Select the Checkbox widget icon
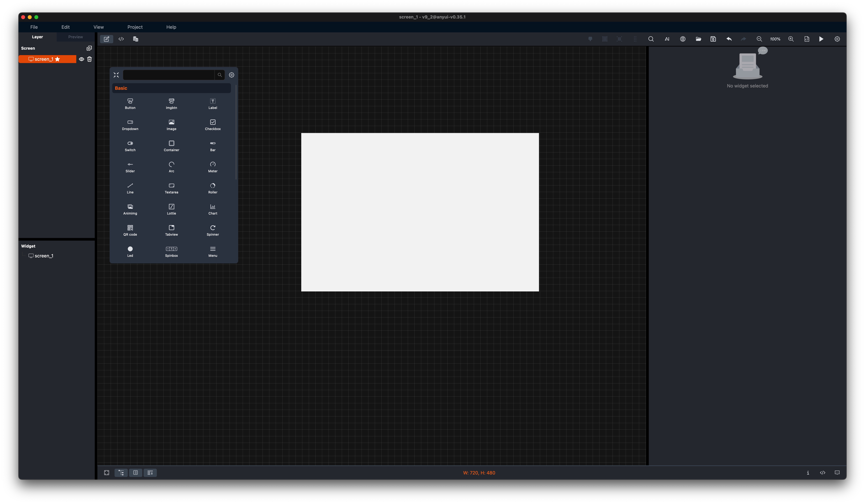 point(212,124)
